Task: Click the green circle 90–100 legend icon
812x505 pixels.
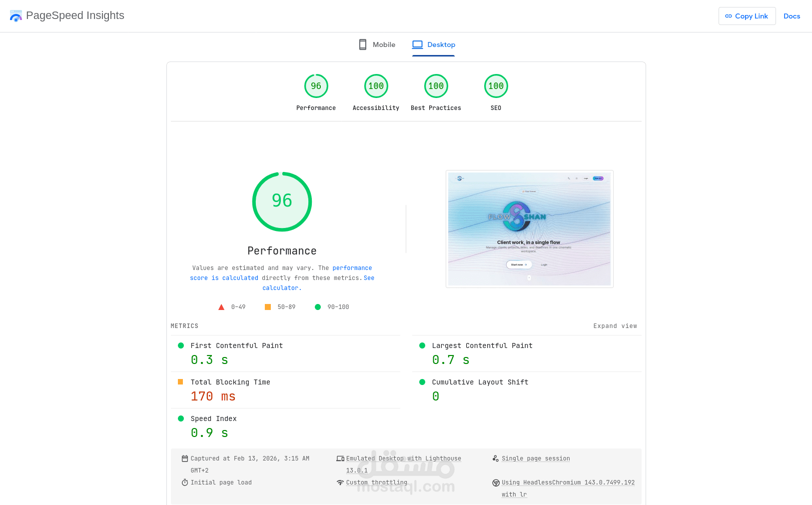Action: 318,307
